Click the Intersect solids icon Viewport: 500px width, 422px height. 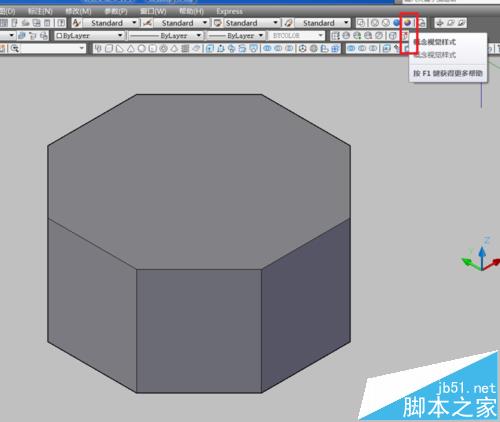289,49
